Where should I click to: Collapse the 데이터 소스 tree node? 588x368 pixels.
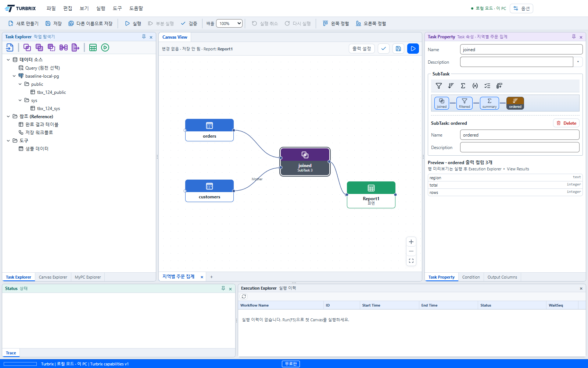tap(8, 60)
